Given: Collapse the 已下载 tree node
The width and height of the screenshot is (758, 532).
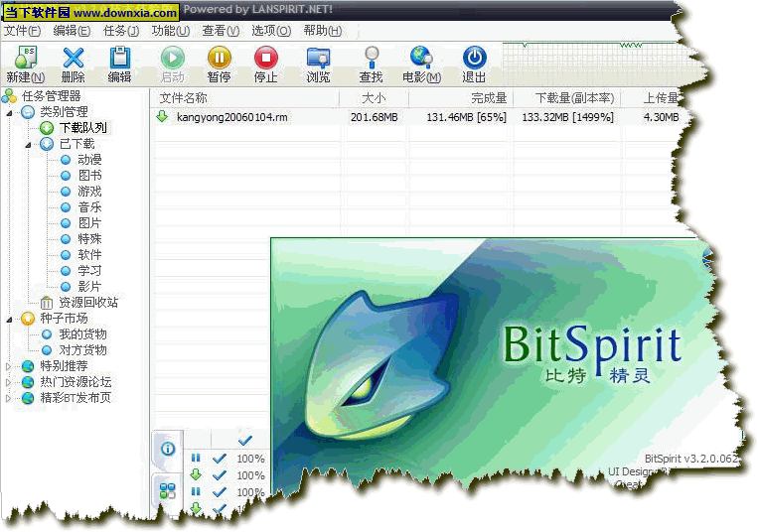Looking at the screenshot, I should 28,144.
